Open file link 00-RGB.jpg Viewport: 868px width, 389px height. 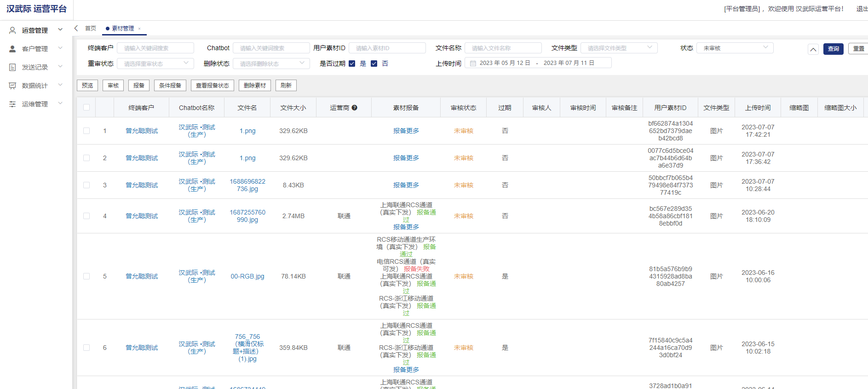pos(247,276)
